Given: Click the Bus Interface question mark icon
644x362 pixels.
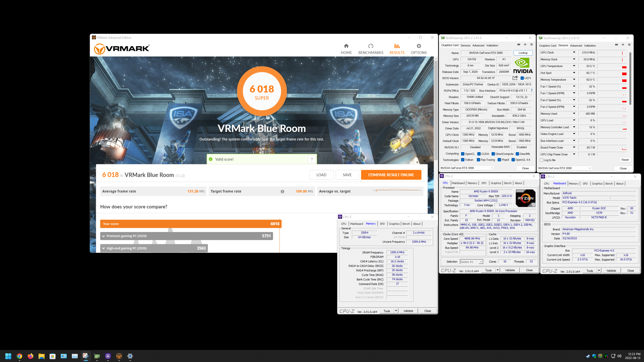Looking at the screenshot, I should (x=531, y=90).
